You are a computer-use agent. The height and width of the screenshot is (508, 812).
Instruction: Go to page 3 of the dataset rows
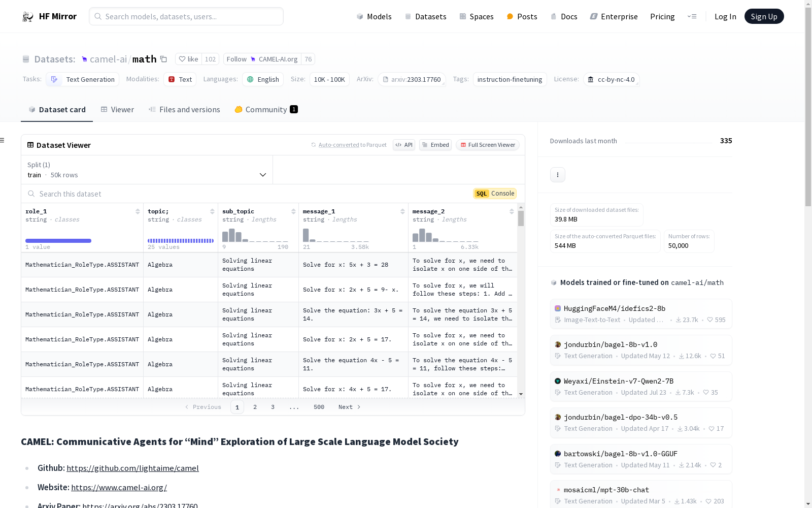[x=273, y=407]
